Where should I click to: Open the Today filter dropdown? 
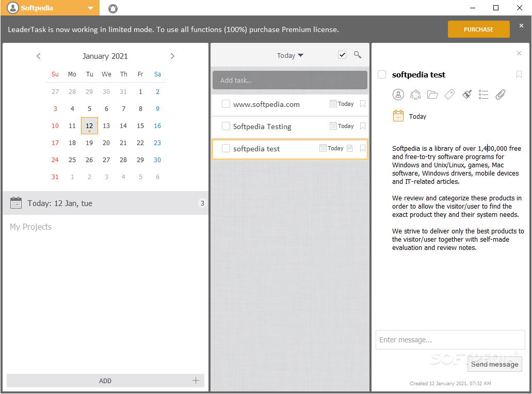click(290, 55)
